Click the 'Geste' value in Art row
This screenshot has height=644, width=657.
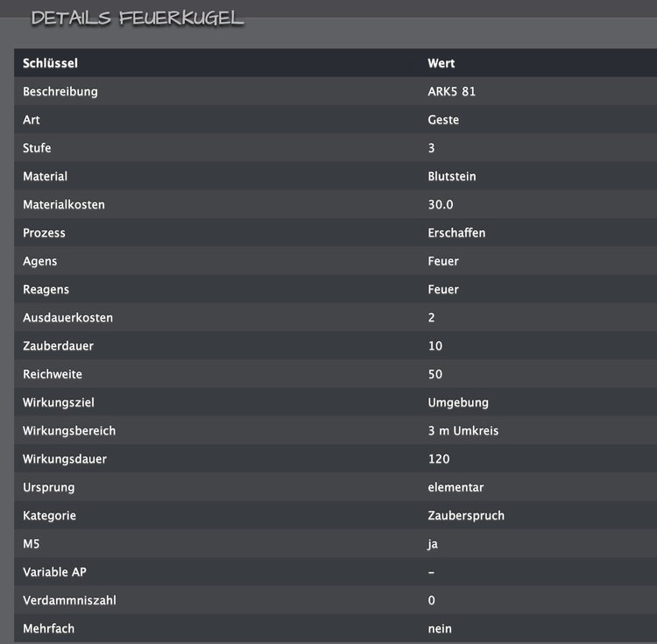(x=443, y=120)
